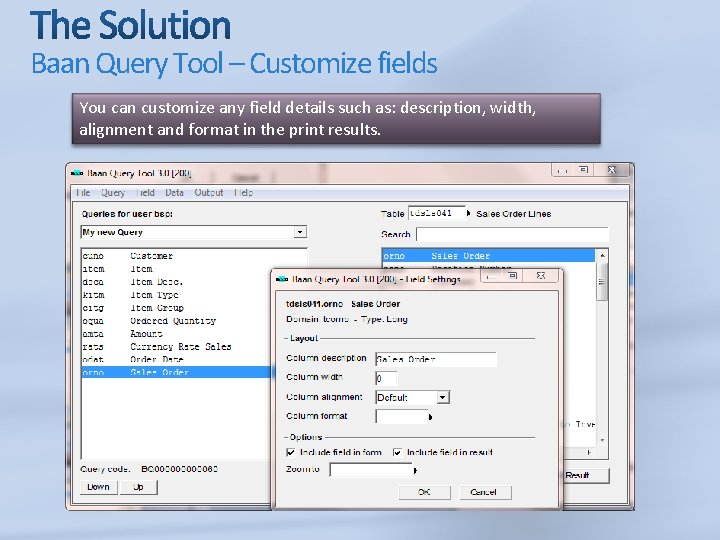
Task: Open the Query menu
Action: click(x=113, y=192)
